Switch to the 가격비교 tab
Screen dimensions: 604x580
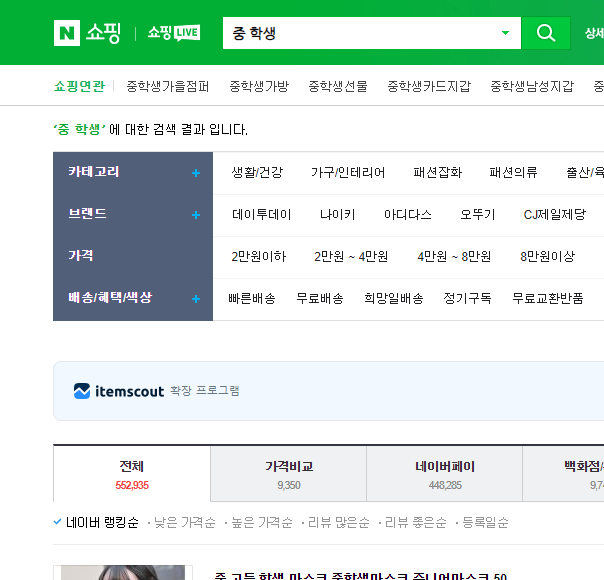(x=289, y=474)
